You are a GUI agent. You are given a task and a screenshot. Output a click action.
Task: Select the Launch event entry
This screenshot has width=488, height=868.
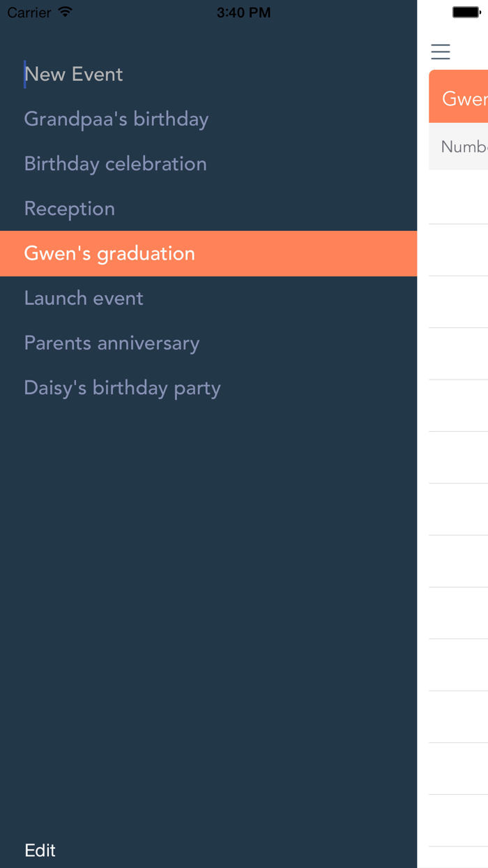coord(84,298)
